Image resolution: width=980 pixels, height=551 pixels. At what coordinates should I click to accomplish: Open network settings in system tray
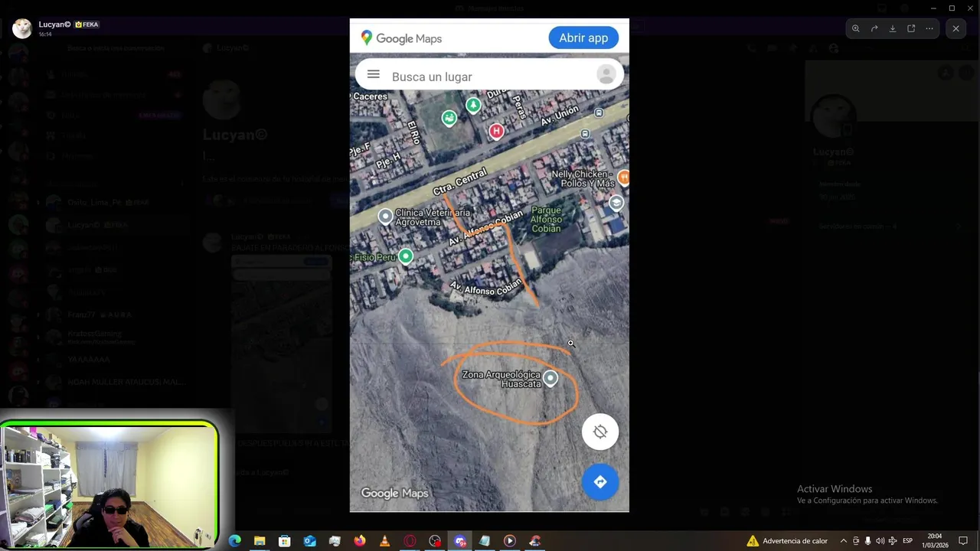[893, 541]
